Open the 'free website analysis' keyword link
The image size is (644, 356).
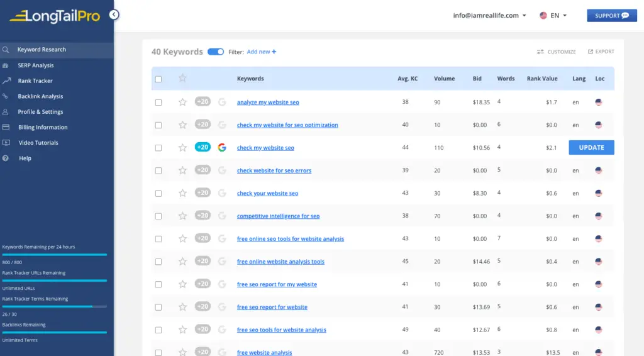(265, 352)
